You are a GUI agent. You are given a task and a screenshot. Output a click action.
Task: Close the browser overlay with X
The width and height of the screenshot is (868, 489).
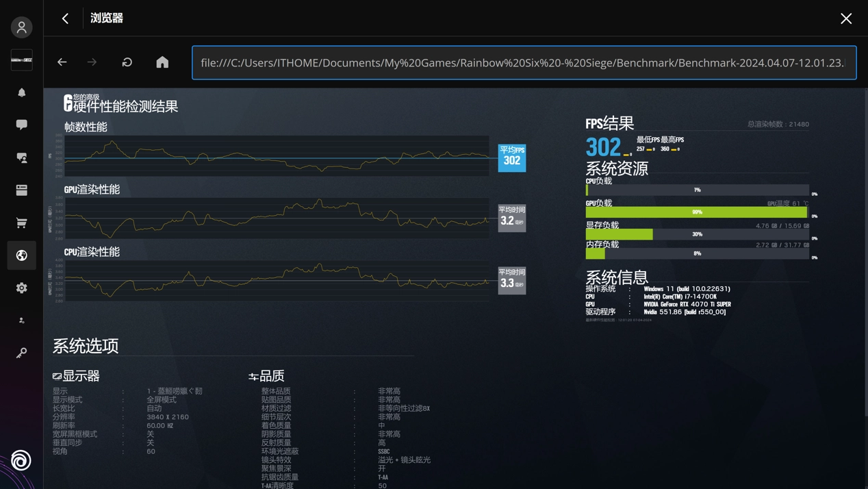coord(846,18)
